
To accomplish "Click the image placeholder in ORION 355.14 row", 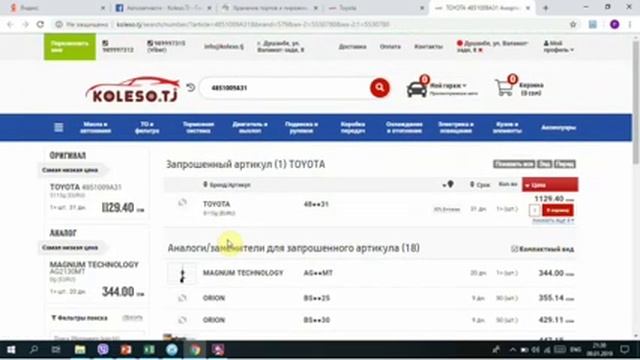I will 182,298.
